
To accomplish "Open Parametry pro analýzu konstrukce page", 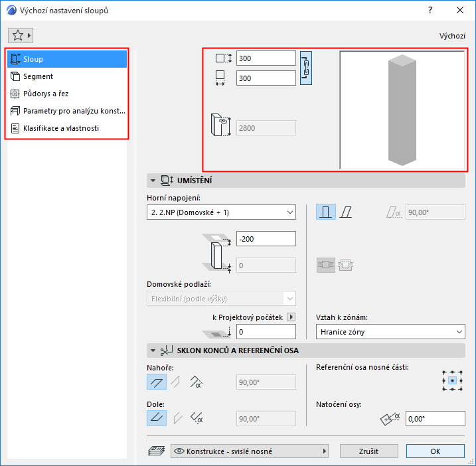I will 67,111.
